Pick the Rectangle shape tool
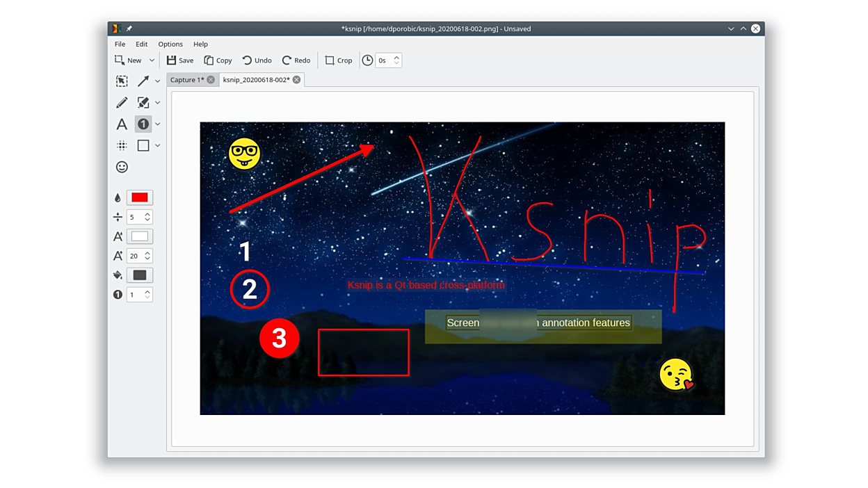 pos(143,145)
